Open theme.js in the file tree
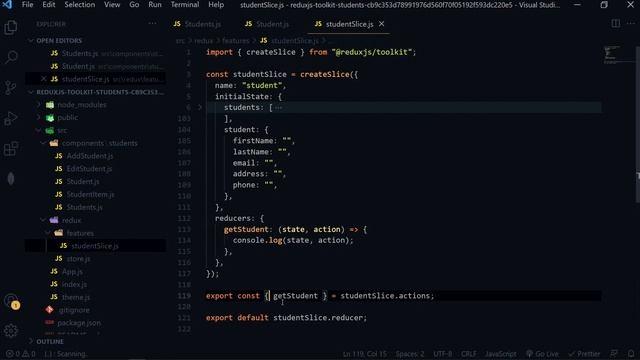Screen dimensions: 640x360 (x=76, y=297)
